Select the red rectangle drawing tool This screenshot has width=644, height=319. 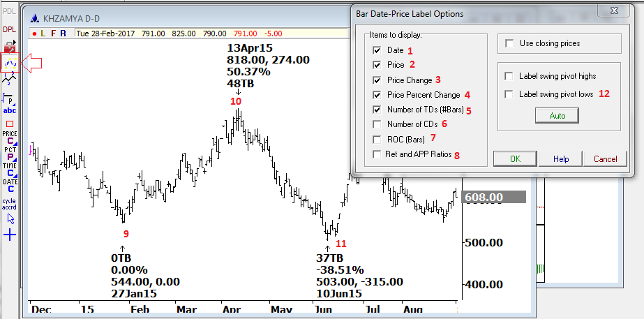[10, 124]
